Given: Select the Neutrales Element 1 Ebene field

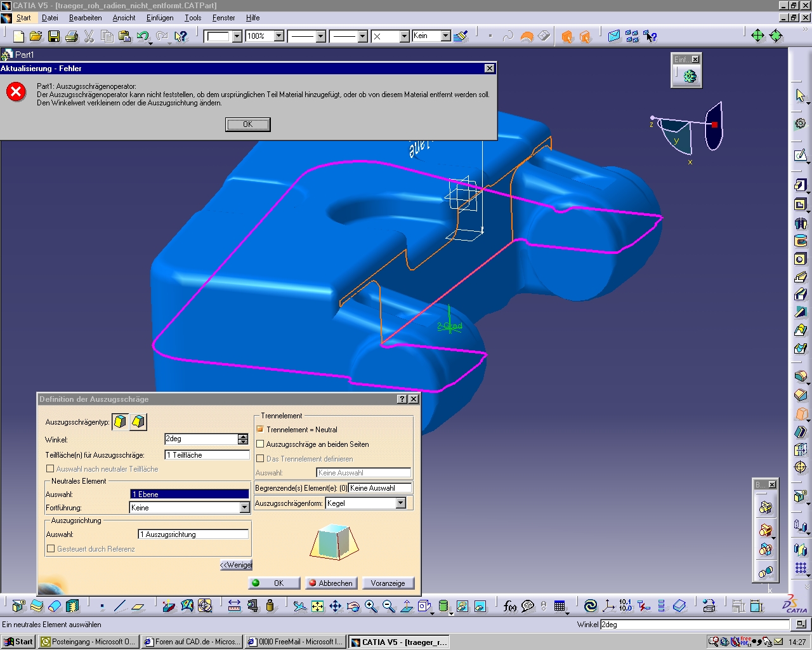Looking at the screenshot, I should click(x=190, y=494).
